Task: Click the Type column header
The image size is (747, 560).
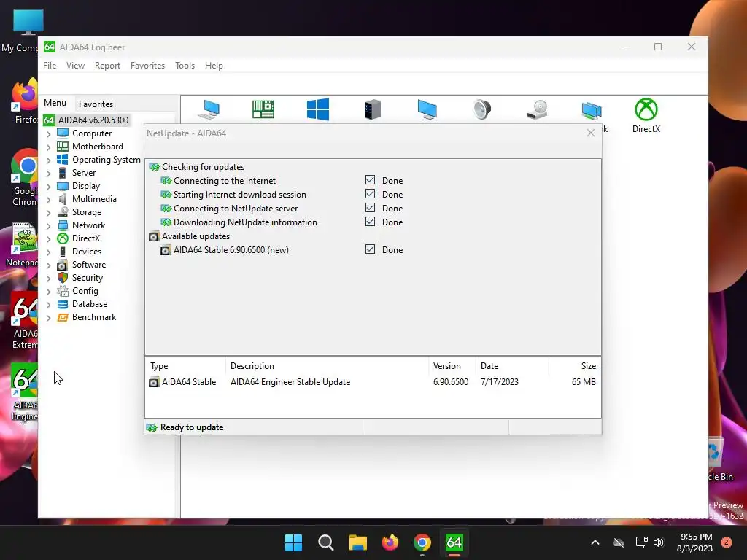Action: [185, 366]
